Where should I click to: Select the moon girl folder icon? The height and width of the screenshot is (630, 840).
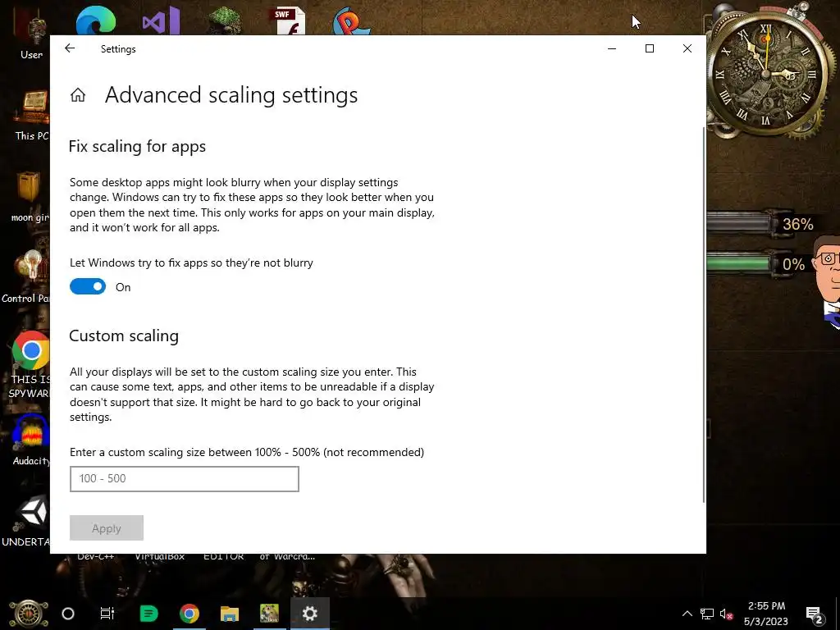[x=30, y=197]
